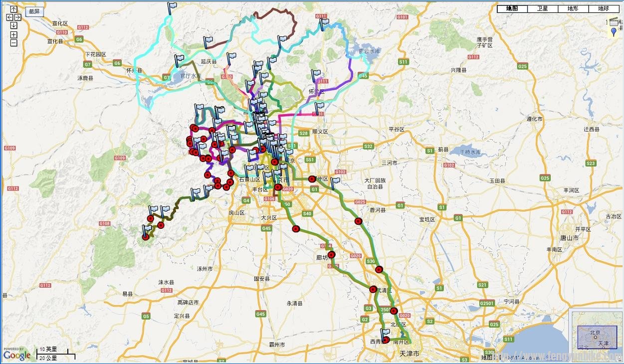Click the distance scale bar
Screen dimensions: 624x364
pyautogui.click(x=57, y=354)
